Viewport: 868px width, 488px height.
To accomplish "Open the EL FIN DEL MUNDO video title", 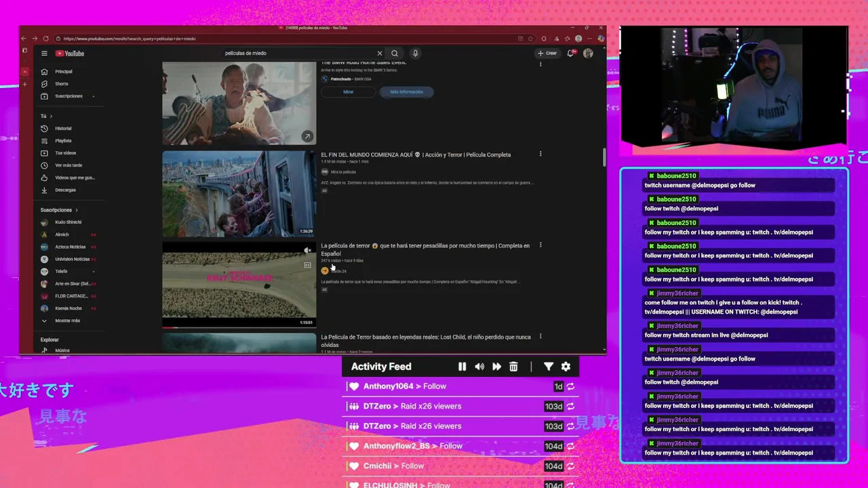I will [416, 155].
